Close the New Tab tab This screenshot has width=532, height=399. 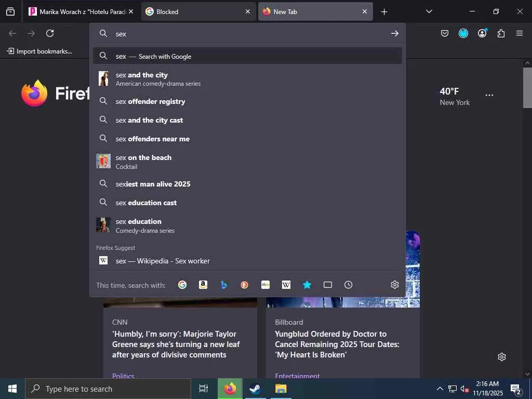(365, 11)
